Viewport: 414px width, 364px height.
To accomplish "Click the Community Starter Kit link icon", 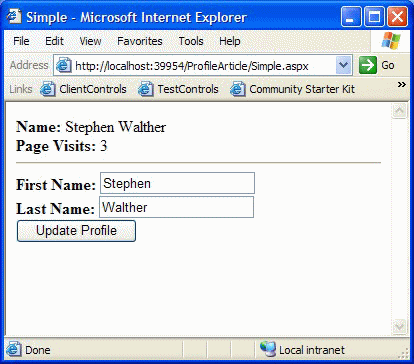I will (x=237, y=89).
